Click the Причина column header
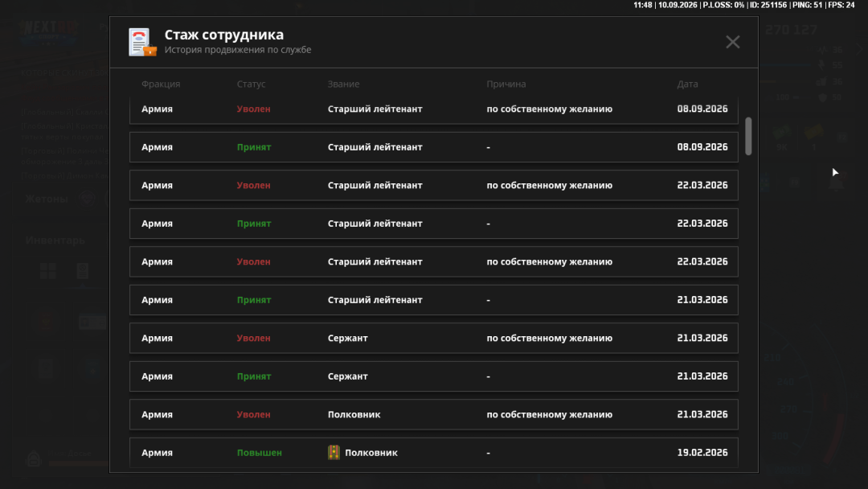Screen dimensions: 868x489 coord(506,84)
